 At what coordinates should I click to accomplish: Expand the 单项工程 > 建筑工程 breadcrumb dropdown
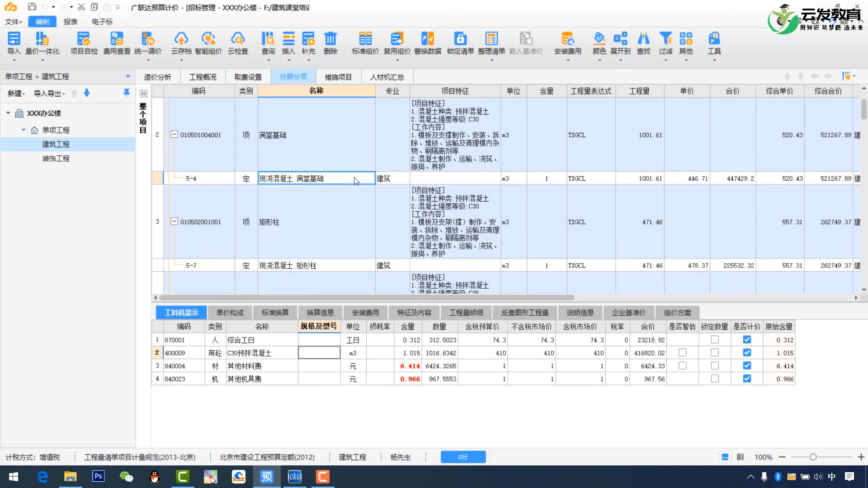pyautogui.click(x=128, y=77)
